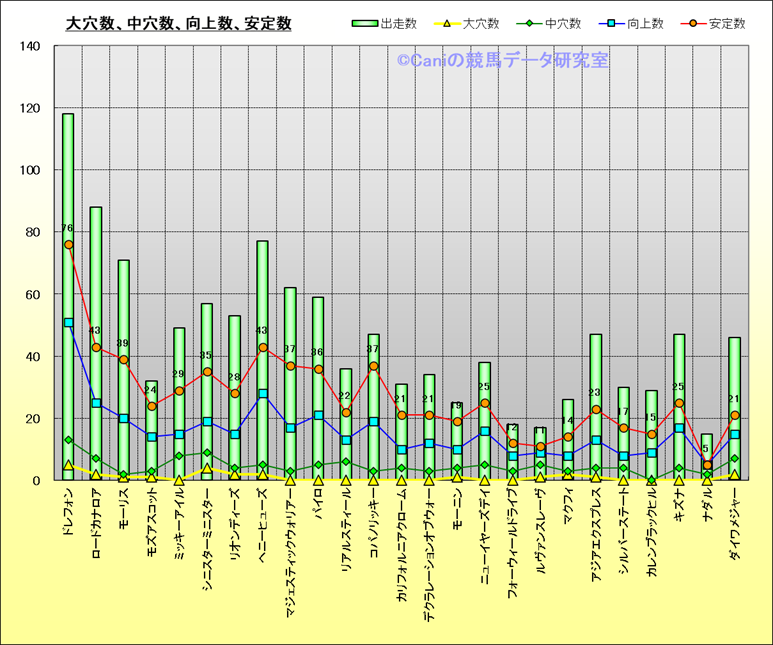The image size is (773, 645).
Task: Select the ヘニーヒューズ orange point labeled 43
Action: [x=262, y=347]
